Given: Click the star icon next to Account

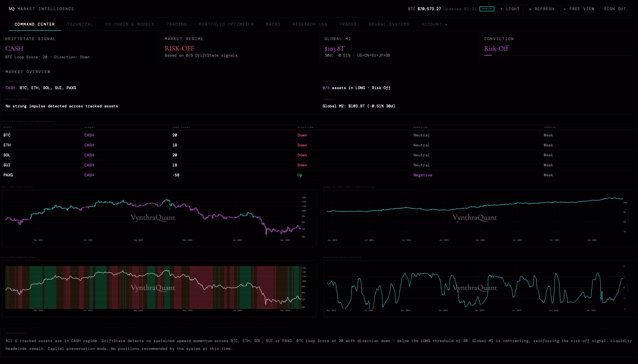Looking at the screenshot, I should [446, 25].
